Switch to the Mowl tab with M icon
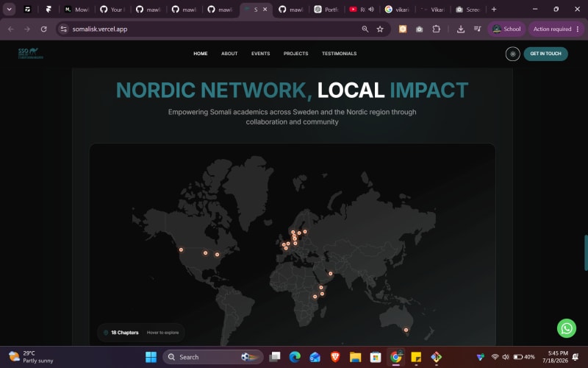588x368 pixels. (x=77, y=10)
